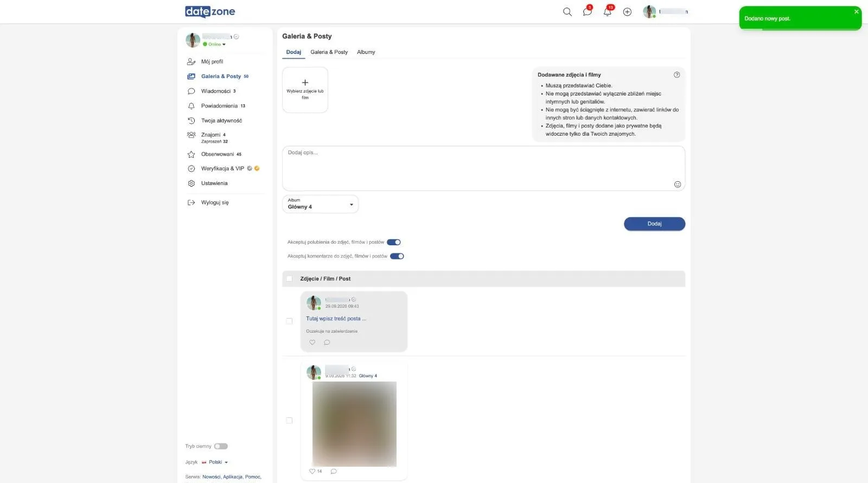Screen dimensions: 868x483
Task: Comment on the pending post
Action: pyautogui.click(x=327, y=342)
